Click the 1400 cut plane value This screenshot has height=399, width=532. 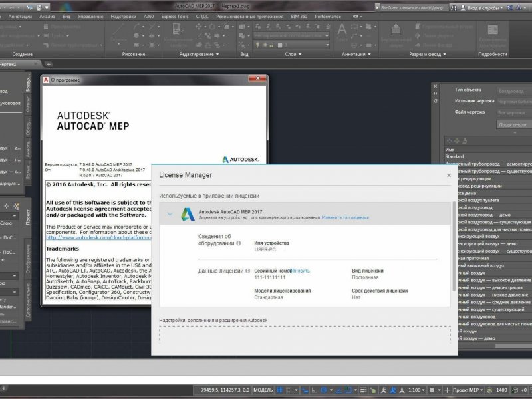click(x=502, y=390)
